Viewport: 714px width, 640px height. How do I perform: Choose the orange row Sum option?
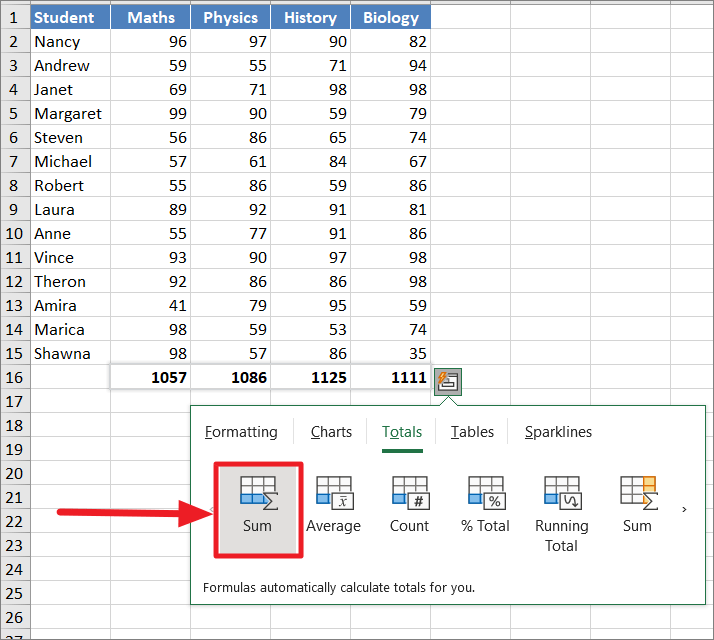click(638, 505)
